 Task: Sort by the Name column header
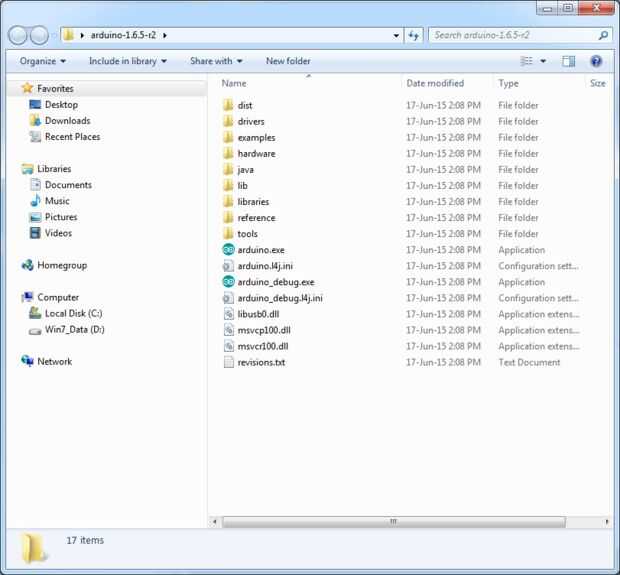click(234, 83)
